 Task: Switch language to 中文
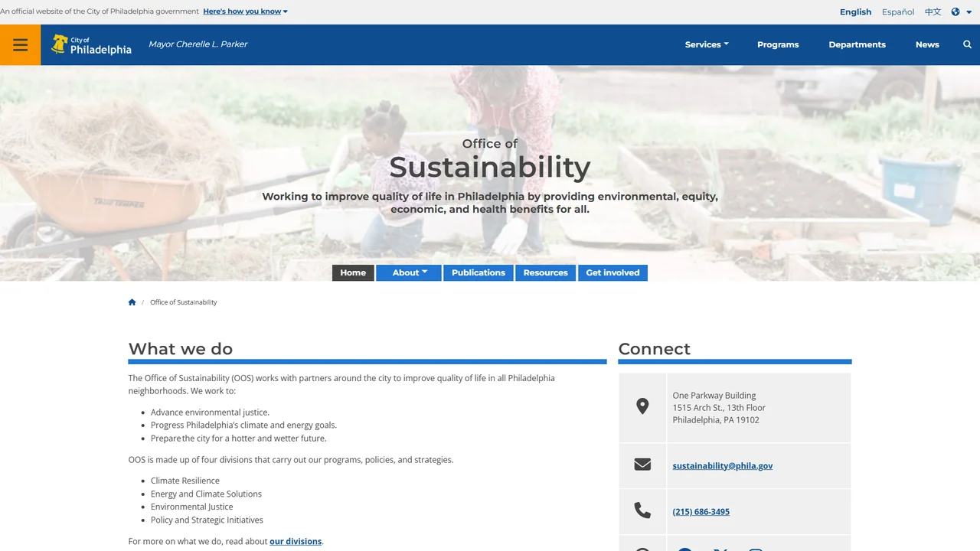pyautogui.click(x=933, y=11)
